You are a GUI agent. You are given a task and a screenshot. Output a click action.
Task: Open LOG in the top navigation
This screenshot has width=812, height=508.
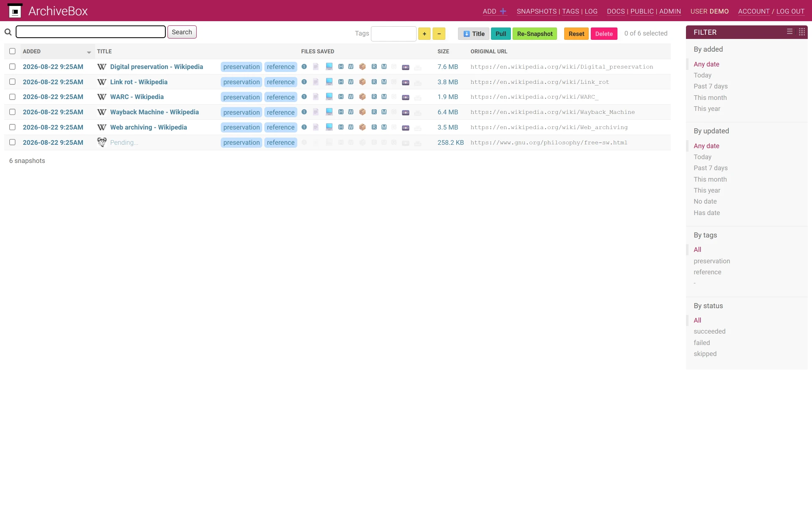(x=591, y=11)
